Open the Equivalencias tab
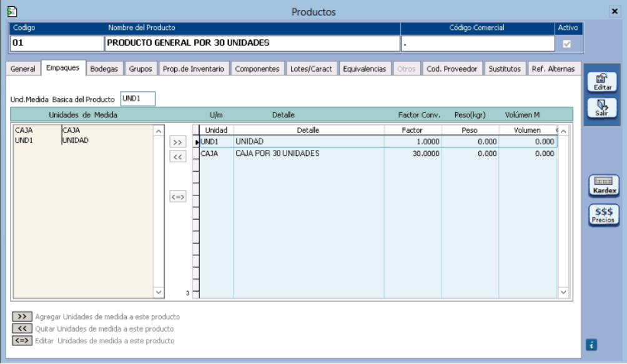627x364 pixels. [x=364, y=69]
